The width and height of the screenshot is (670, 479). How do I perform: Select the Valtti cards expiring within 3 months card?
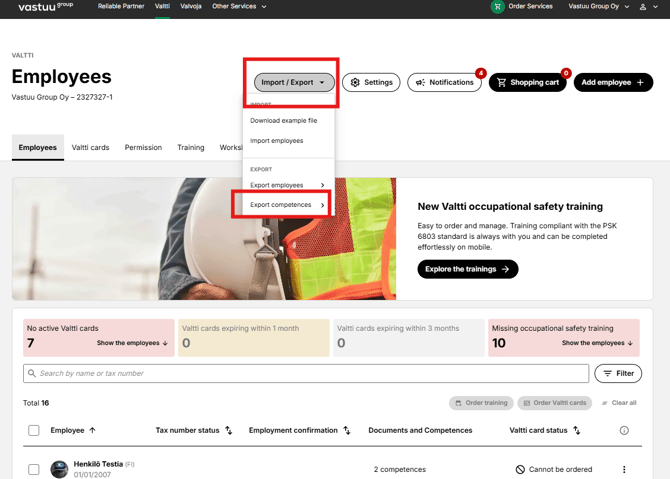click(408, 338)
